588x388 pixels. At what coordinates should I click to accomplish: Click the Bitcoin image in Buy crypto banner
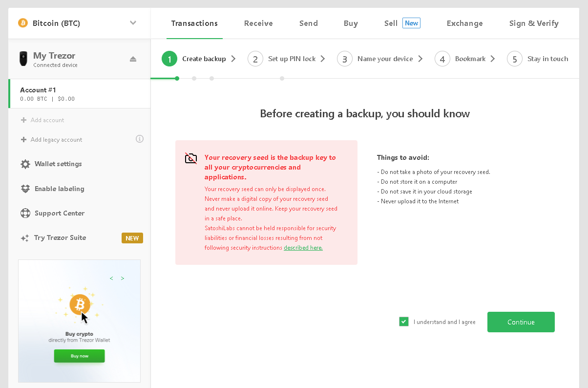80,304
